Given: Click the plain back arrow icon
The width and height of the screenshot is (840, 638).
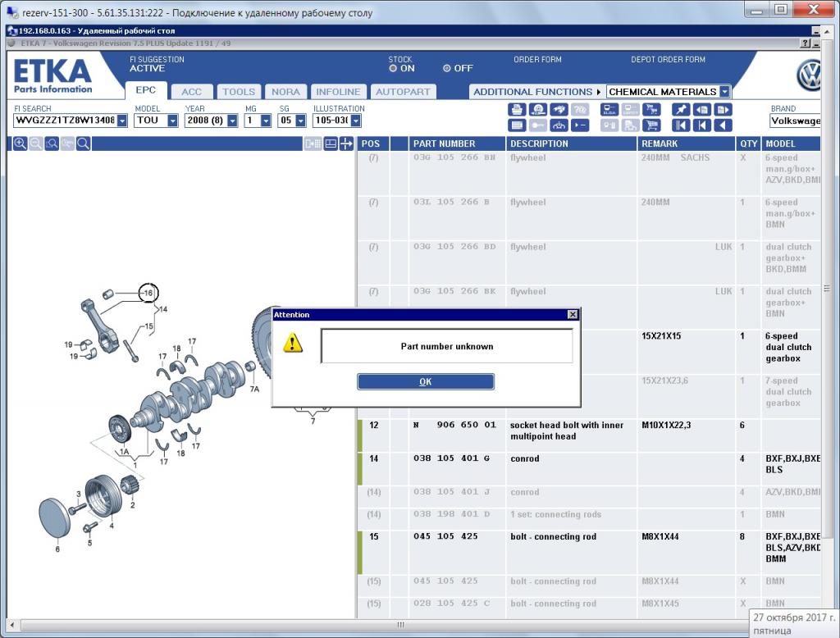Looking at the screenshot, I should coord(723,125).
